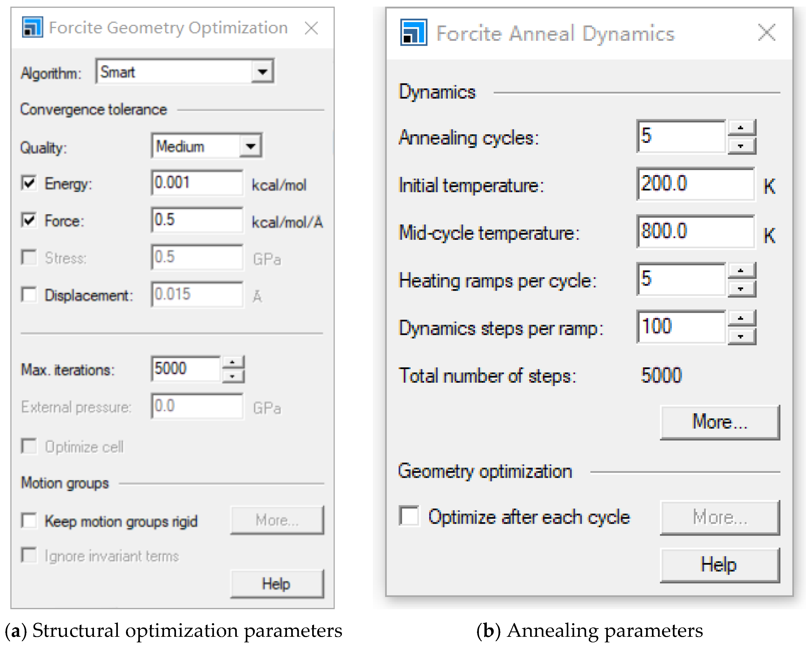Click Forcite Geometry Optimization window icon
The image size is (812, 649).
coord(32,27)
